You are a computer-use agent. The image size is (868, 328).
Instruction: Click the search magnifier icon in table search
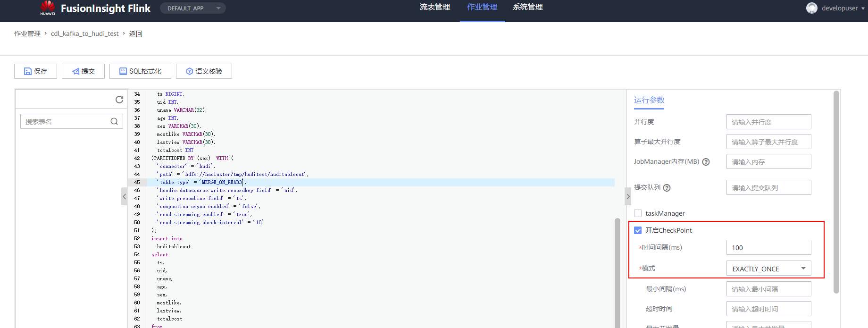click(114, 121)
